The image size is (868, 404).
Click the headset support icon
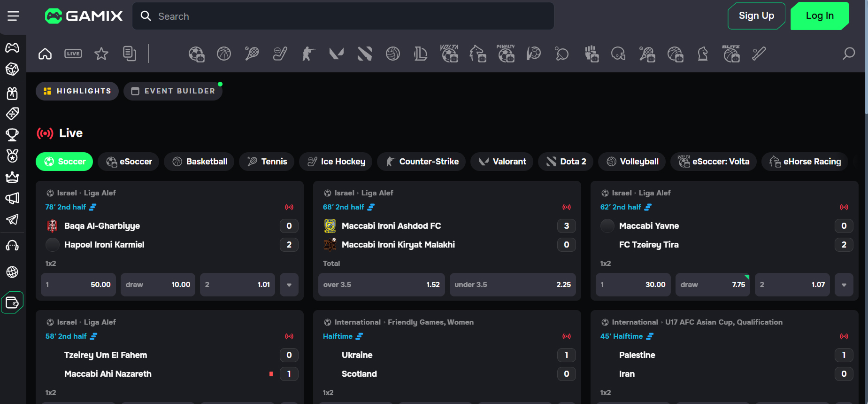coord(12,246)
